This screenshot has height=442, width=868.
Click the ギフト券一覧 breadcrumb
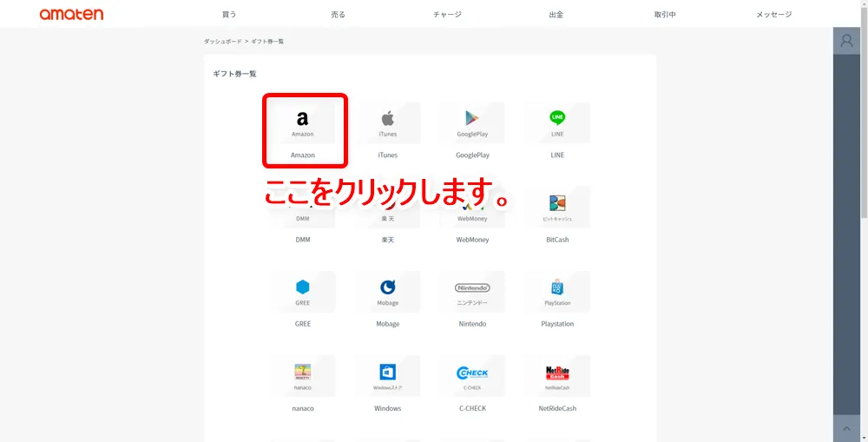(267, 42)
